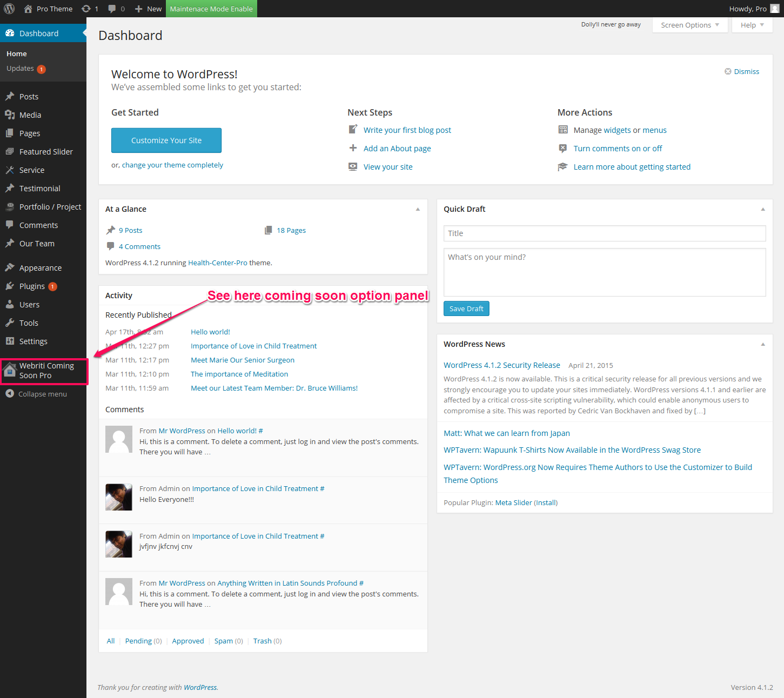784x698 pixels.
Task: Click the Plugins plug icon in sidebar
Action: tap(10, 286)
